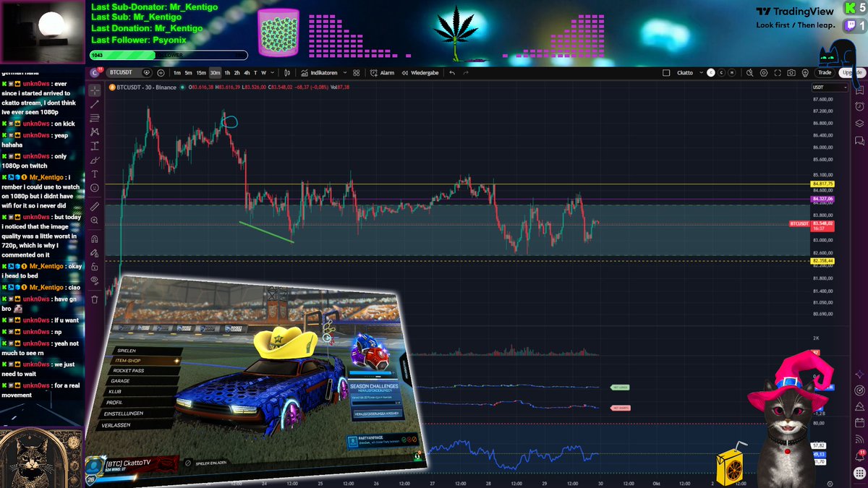This screenshot has height=488, width=868.
Task: Switch to the 5m timeframe
Action: click(189, 72)
